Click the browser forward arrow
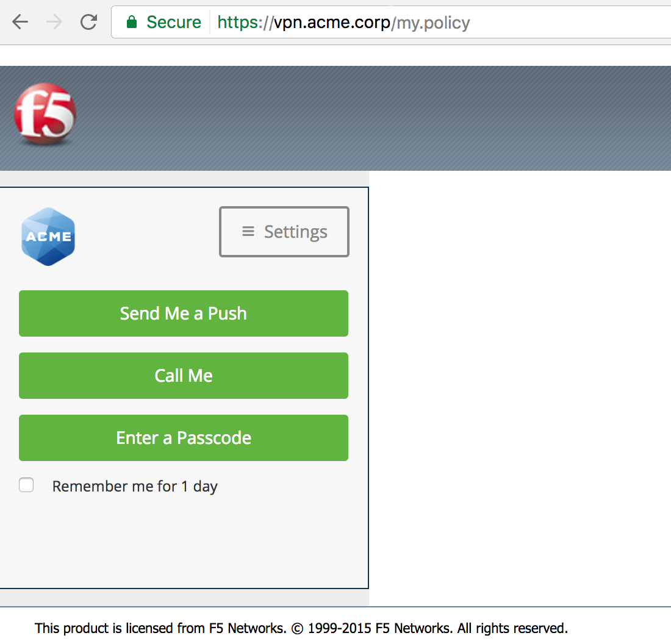The image size is (671, 644). point(54,22)
